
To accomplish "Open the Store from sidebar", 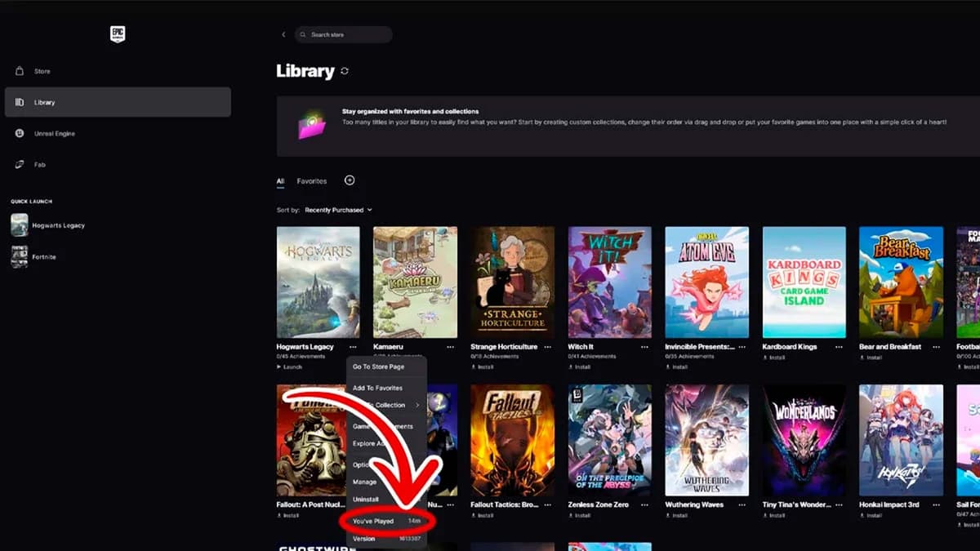I will pyautogui.click(x=42, y=71).
